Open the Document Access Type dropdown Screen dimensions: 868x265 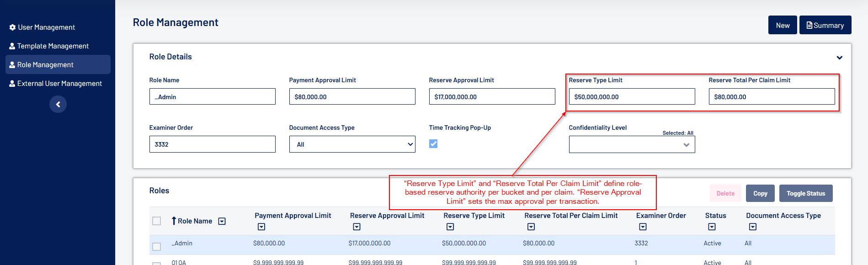pyautogui.click(x=352, y=144)
